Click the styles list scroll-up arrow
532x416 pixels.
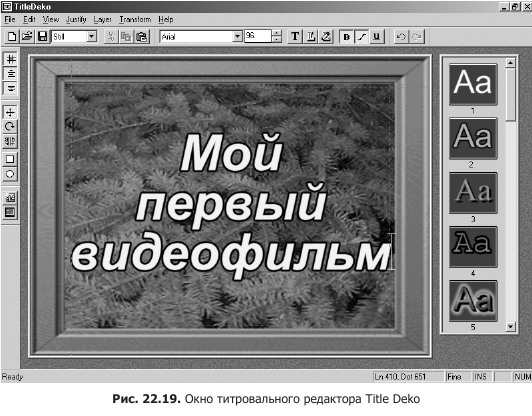click(x=510, y=62)
